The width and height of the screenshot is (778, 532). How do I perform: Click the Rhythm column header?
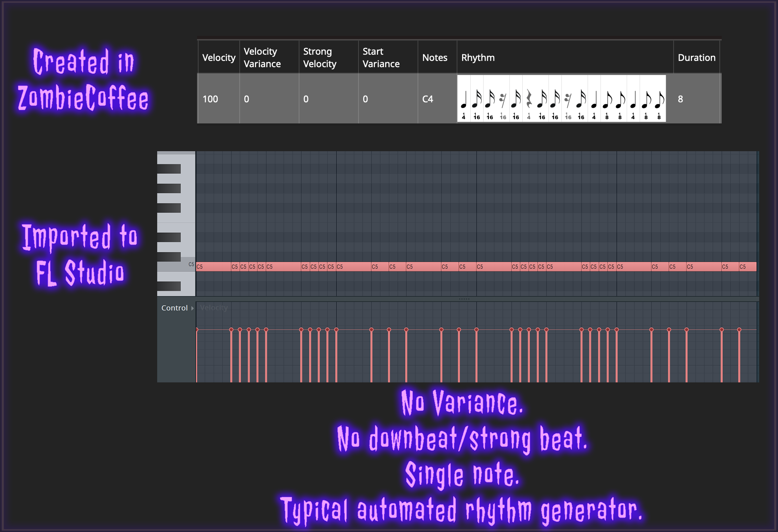(565, 57)
